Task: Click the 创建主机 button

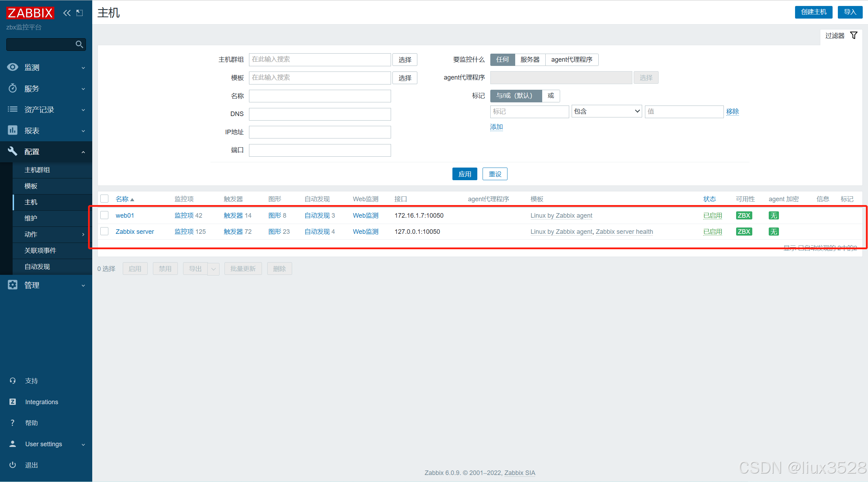Action: [814, 12]
